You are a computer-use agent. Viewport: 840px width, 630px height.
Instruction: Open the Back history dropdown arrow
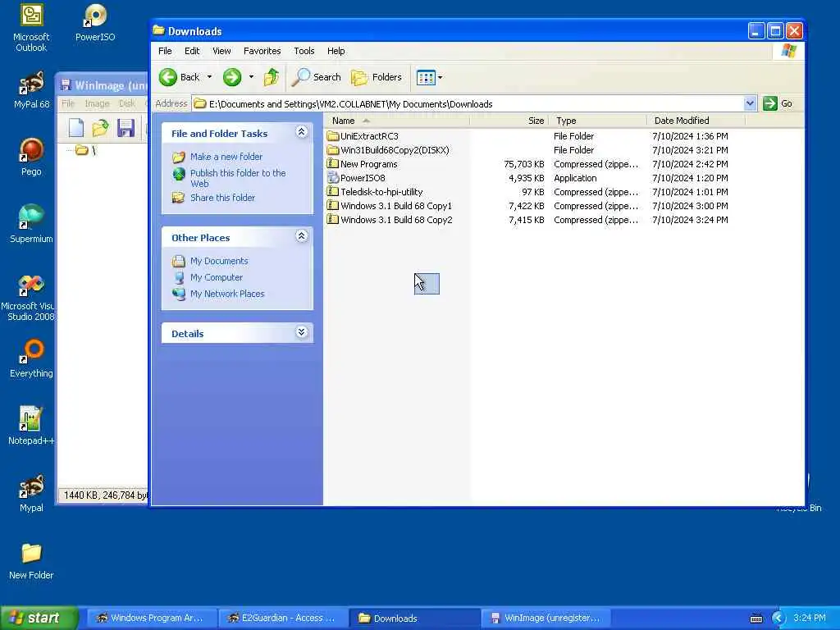point(209,77)
